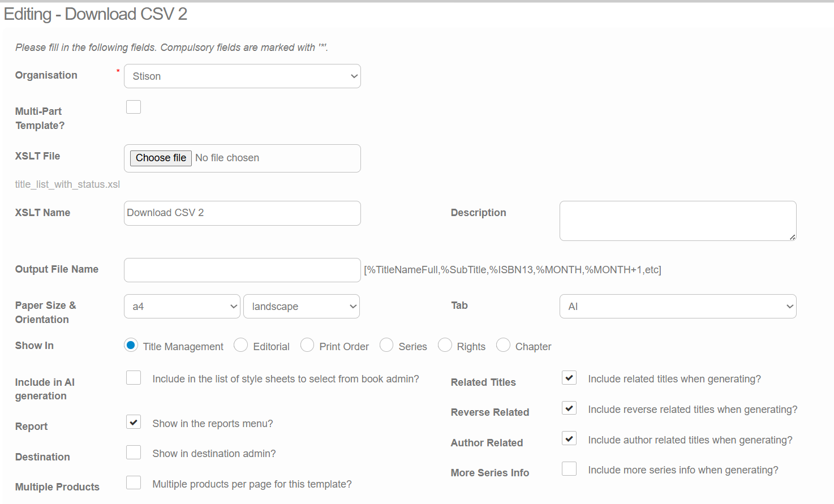Viewport: 834px width, 504px height.
Task: Click the Output File Name field
Action: [242, 270]
